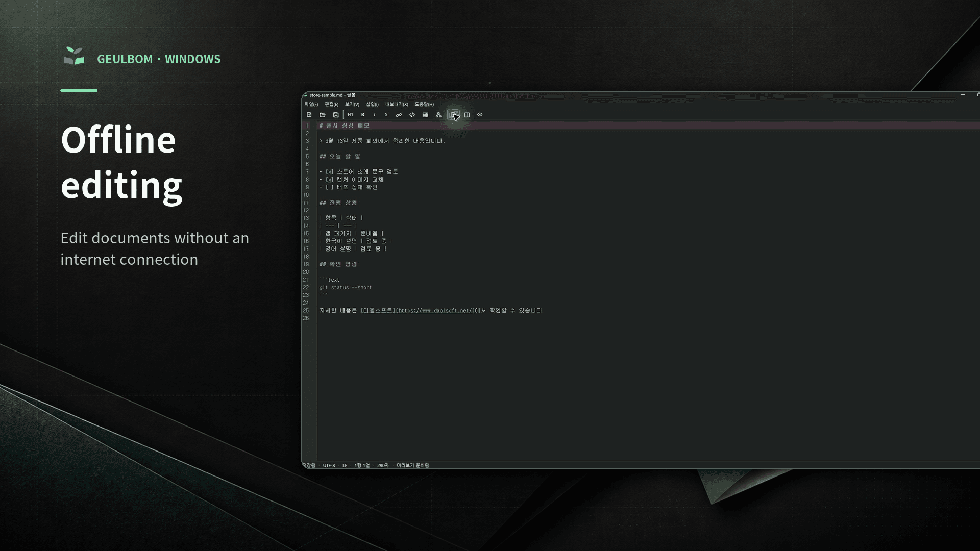Screen dimensions: 980x551
Task: Click the ## 진행 상황 heading line
Action: tap(338, 203)
